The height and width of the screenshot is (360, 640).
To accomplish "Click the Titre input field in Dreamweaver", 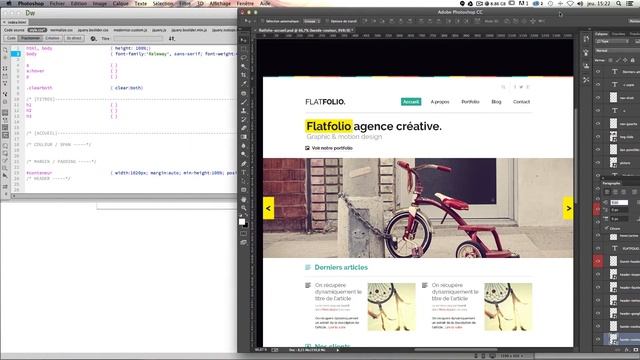I will [x=137, y=38].
